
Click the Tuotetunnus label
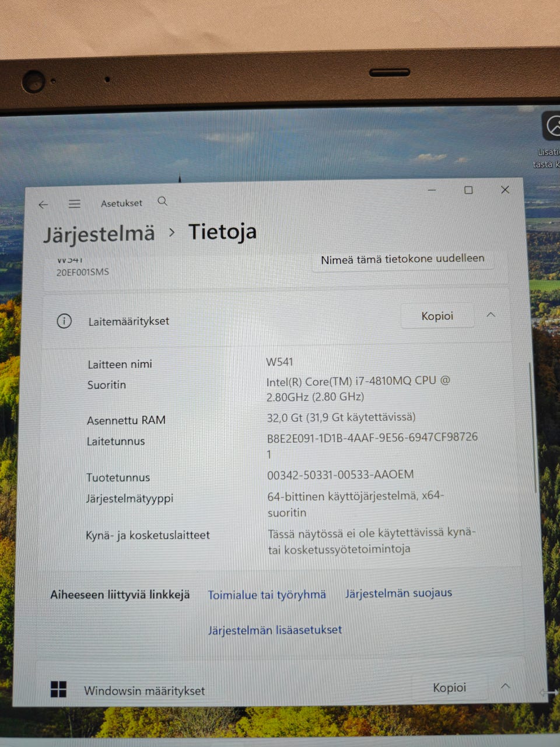click(118, 477)
